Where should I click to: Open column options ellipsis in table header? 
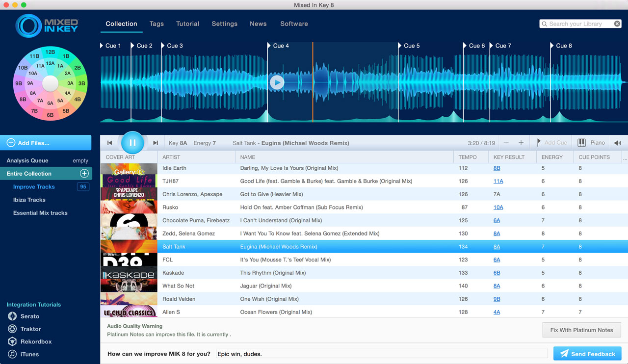[625, 157]
